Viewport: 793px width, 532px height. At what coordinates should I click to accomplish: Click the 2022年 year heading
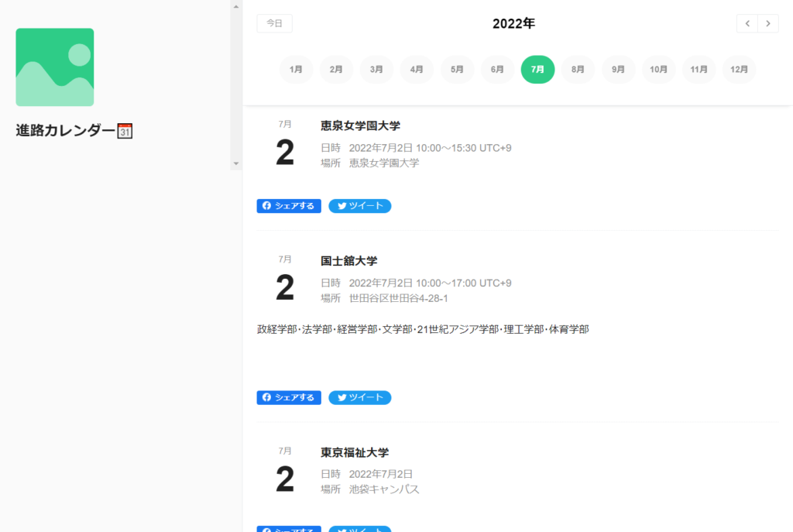tap(514, 23)
